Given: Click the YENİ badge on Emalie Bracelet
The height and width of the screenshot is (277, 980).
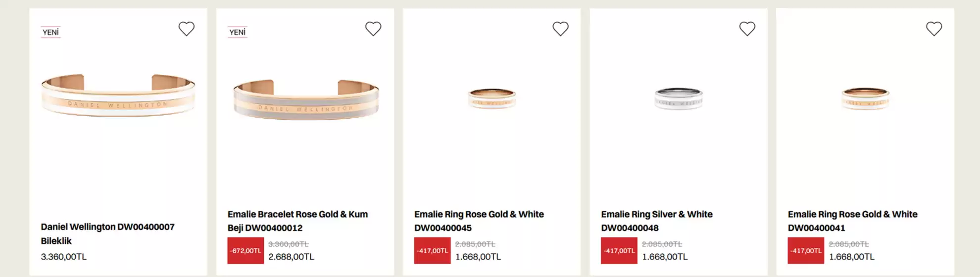Looking at the screenshot, I should pyautogui.click(x=237, y=32).
